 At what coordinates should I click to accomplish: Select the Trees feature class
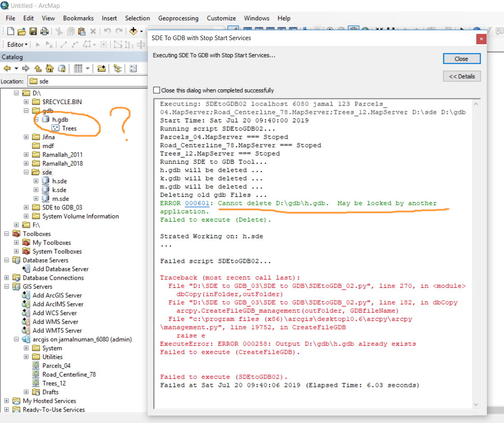click(64, 128)
